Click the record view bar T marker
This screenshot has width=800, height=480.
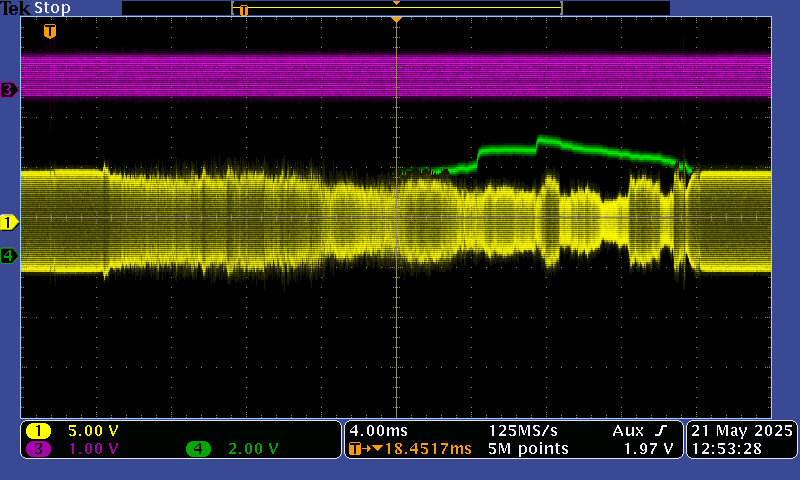click(x=243, y=9)
